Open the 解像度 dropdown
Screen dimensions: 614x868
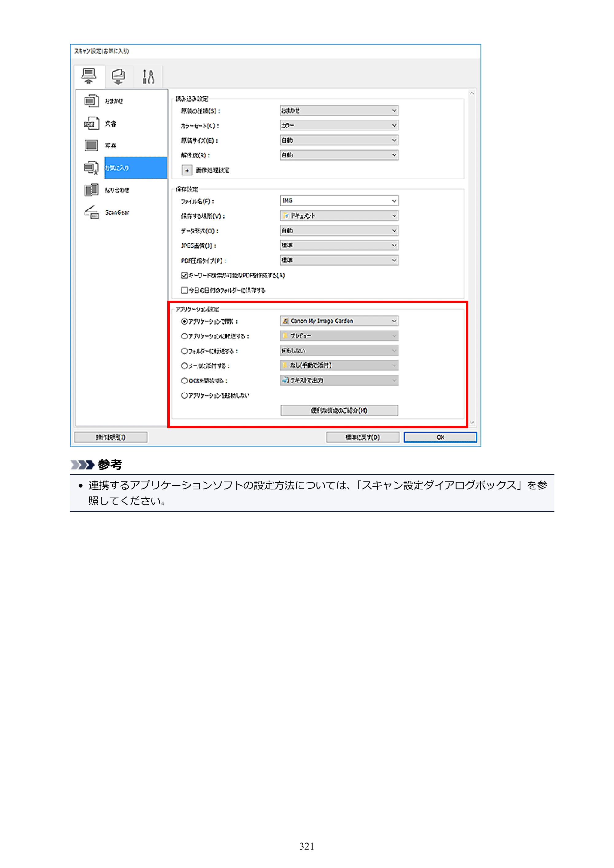click(x=339, y=155)
